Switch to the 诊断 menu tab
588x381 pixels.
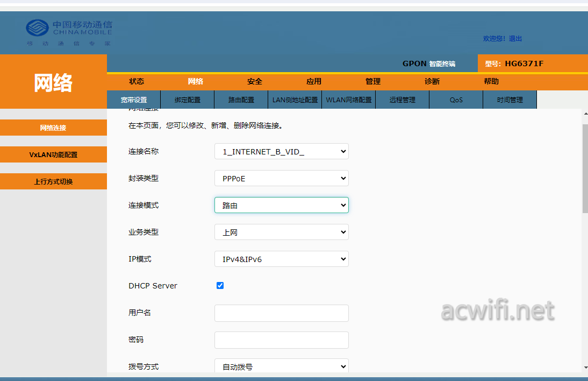(x=432, y=81)
